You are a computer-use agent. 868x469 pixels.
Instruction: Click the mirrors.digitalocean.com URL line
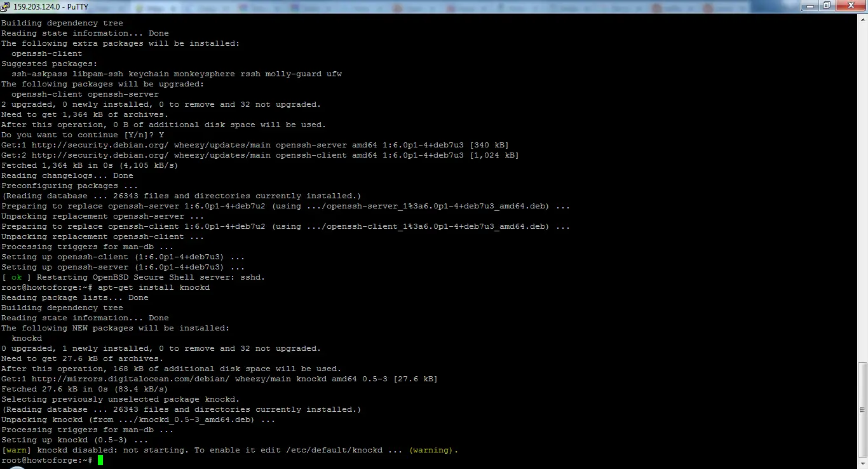tap(219, 379)
